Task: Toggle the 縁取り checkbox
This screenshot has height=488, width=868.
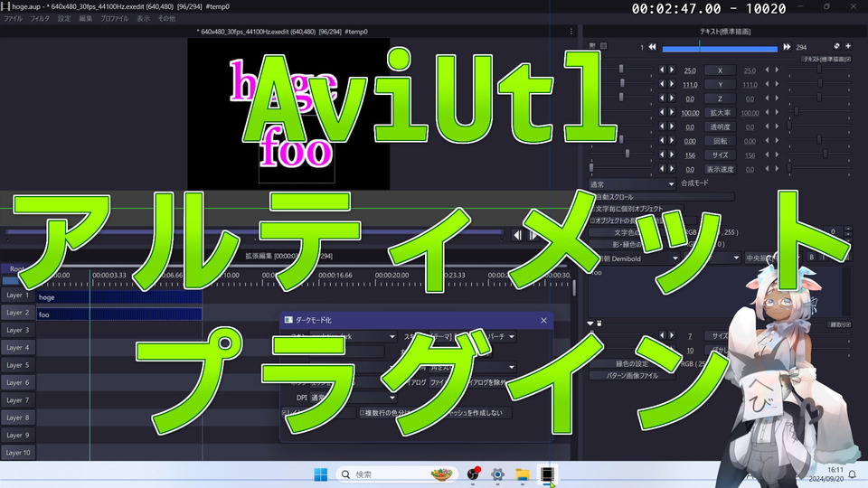Action: click(840, 324)
